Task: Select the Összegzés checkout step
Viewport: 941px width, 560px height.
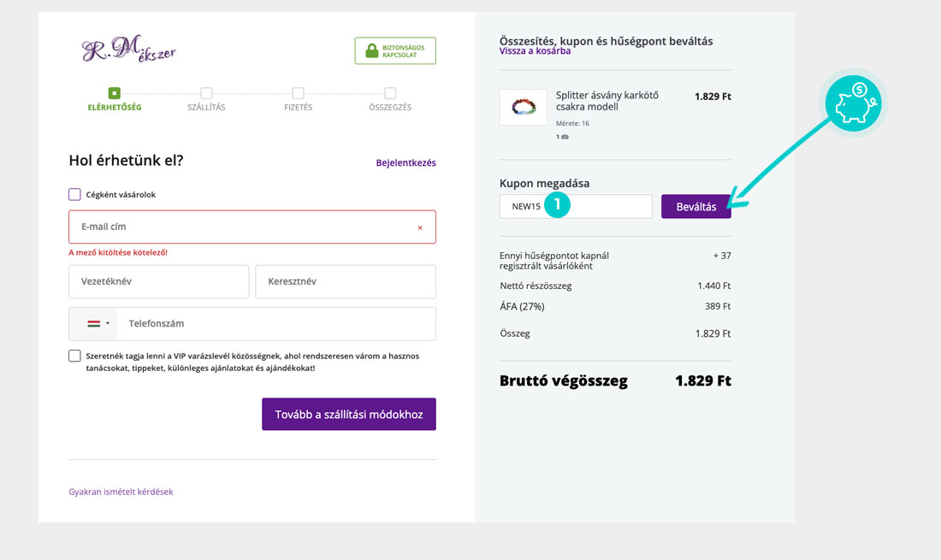Action: click(390, 99)
